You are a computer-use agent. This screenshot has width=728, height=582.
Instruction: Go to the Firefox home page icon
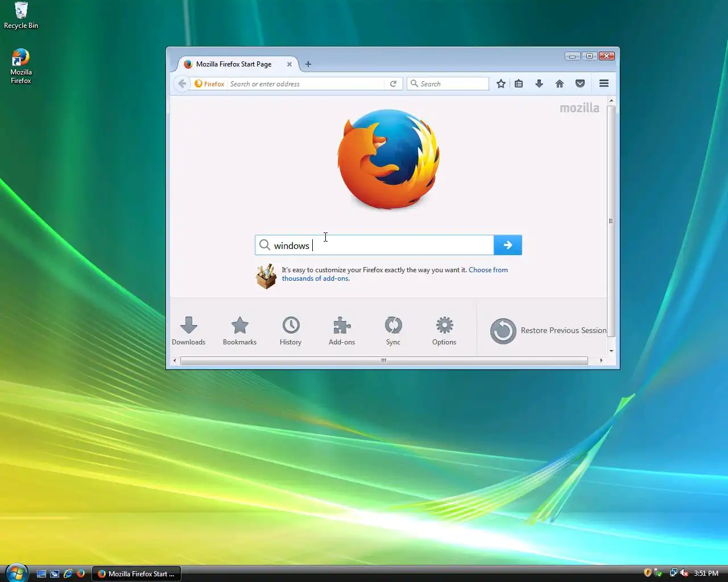click(560, 84)
